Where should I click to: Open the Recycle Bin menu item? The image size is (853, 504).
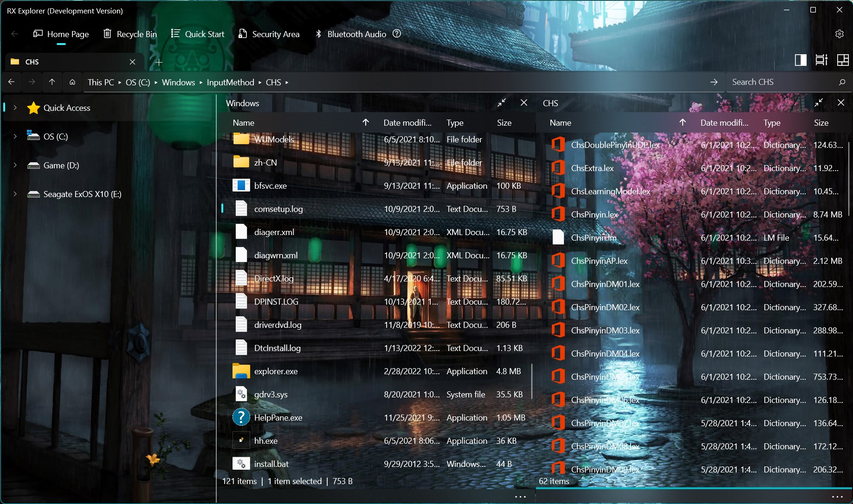[130, 34]
